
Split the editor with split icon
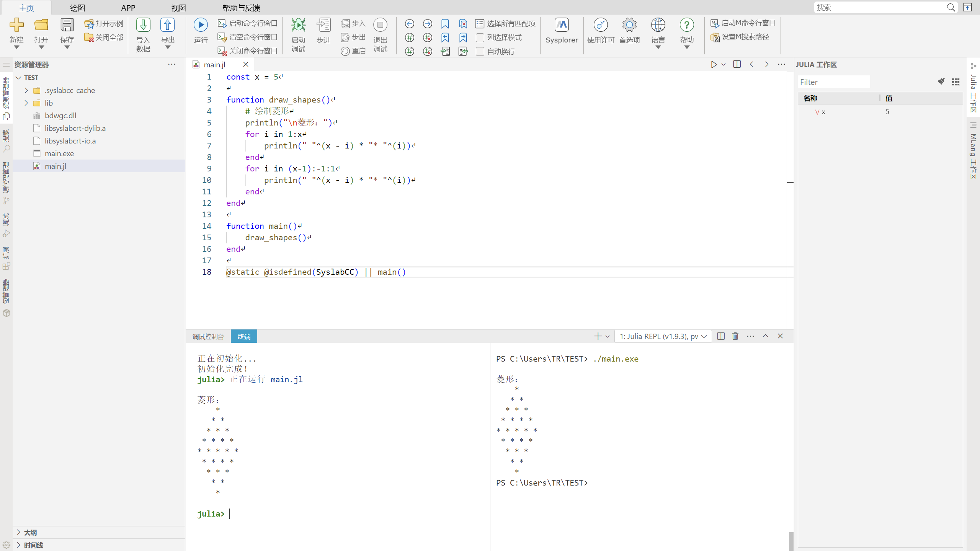point(737,64)
